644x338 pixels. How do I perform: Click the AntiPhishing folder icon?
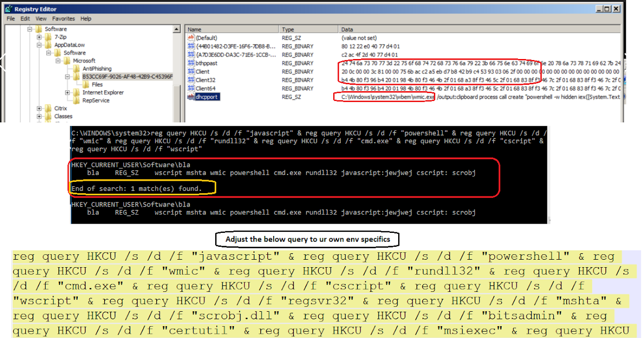pos(76,69)
